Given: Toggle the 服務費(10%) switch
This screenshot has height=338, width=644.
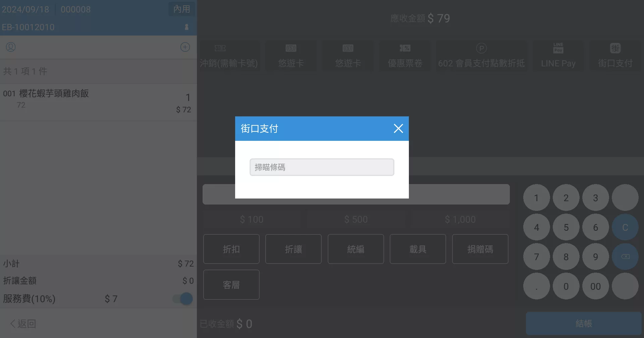Looking at the screenshot, I should [183, 298].
